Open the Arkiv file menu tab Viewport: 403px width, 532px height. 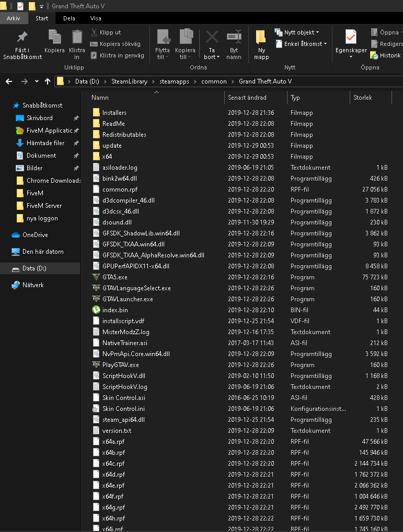tap(13, 18)
